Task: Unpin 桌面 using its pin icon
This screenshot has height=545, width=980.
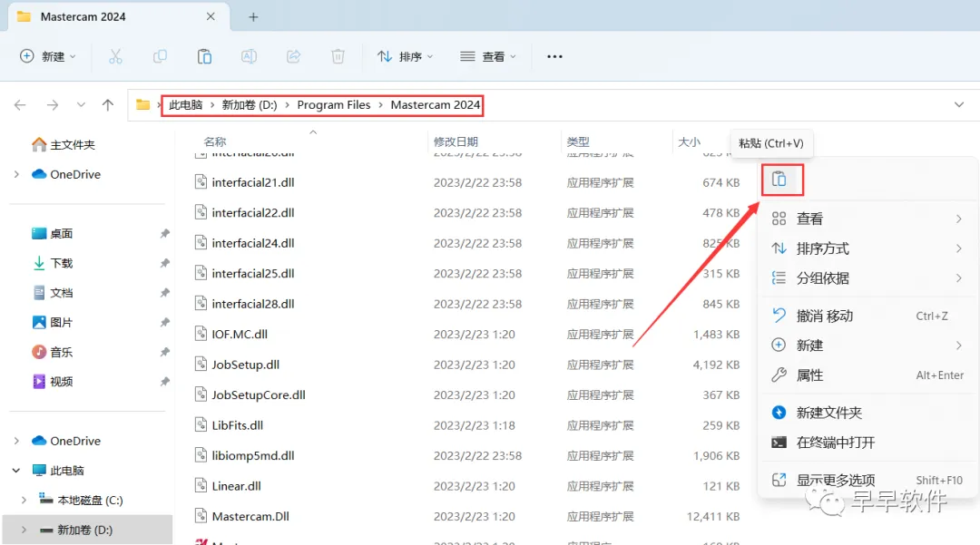Action: [164, 233]
